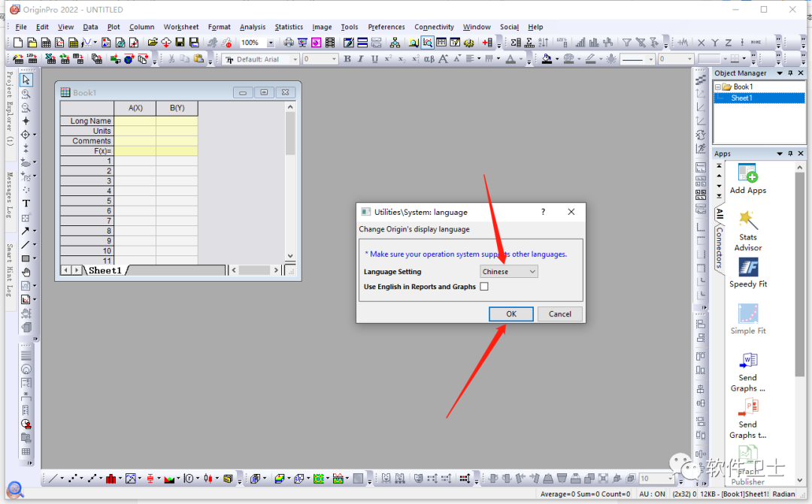
Task: Select the Line drawing tool
Action: [x=26, y=244]
